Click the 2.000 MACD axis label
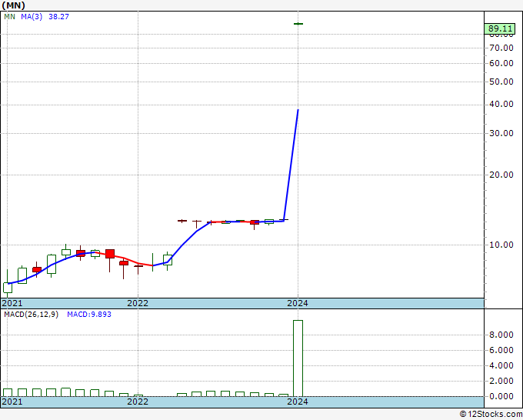This screenshot has height=420, width=523. tap(501, 381)
